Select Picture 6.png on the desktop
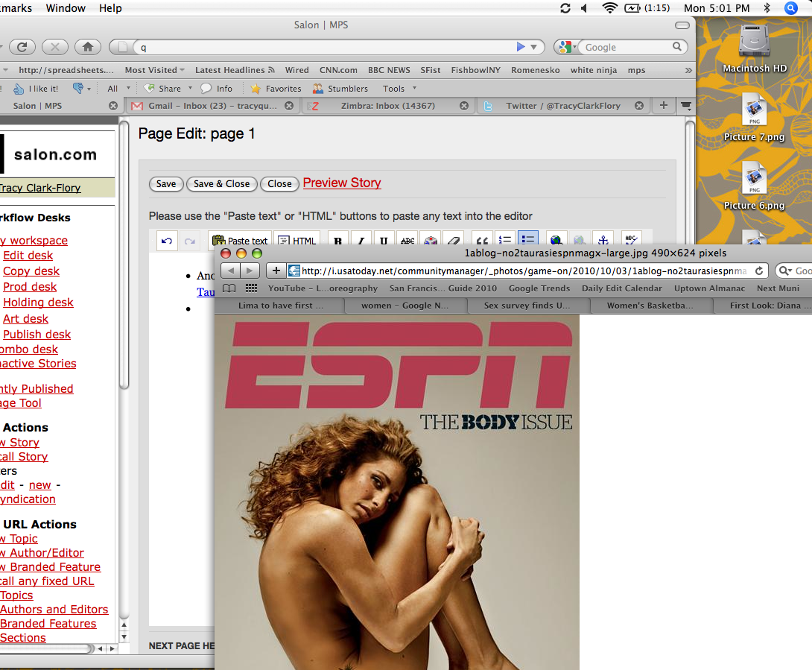Viewport: 812px width, 670px height. click(x=754, y=186)
